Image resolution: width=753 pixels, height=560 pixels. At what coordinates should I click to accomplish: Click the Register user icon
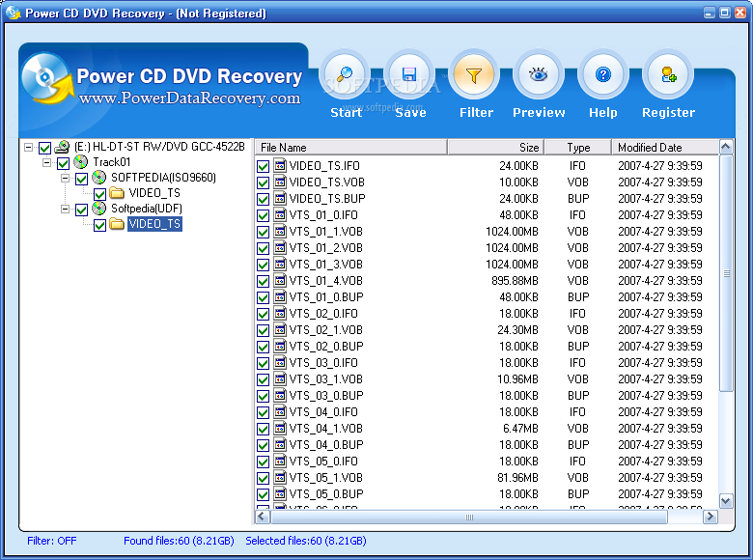click(x=668, y=75)
